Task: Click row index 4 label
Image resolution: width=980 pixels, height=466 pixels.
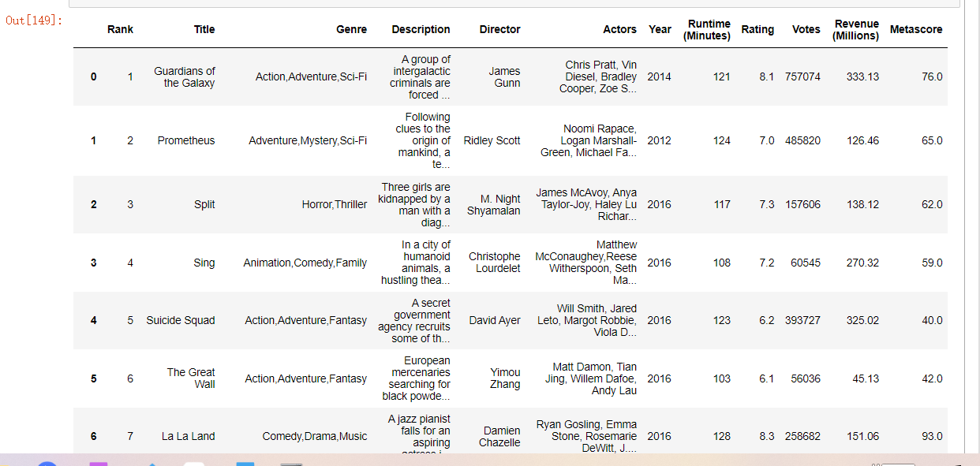Action: (94, 320)
